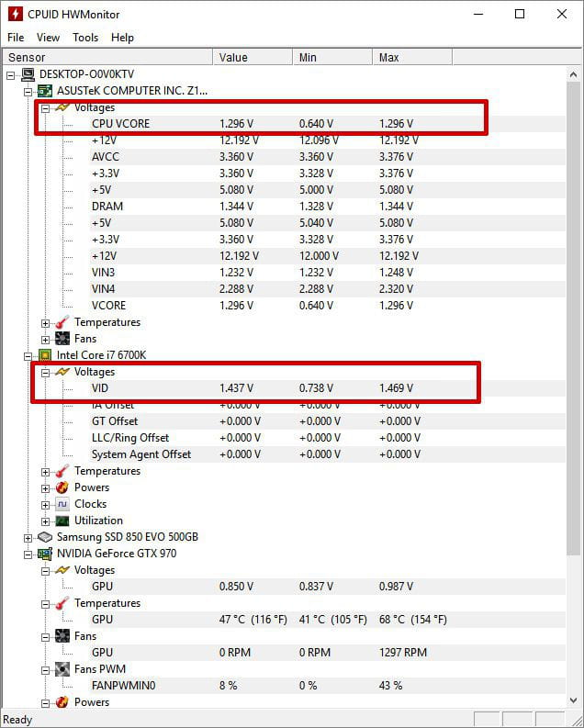This screenshot has width=584, height=728.
Task: Click the Ready status bar text
Action: click(17, 720)
